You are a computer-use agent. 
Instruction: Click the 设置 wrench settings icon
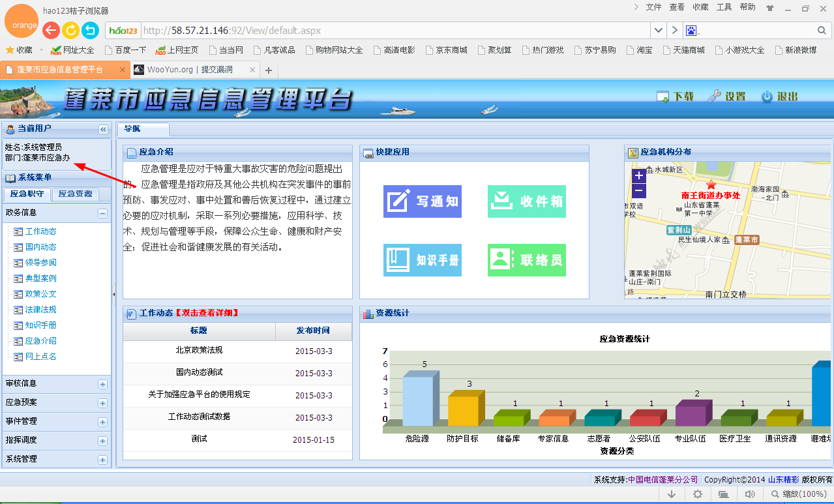(715, 96)
